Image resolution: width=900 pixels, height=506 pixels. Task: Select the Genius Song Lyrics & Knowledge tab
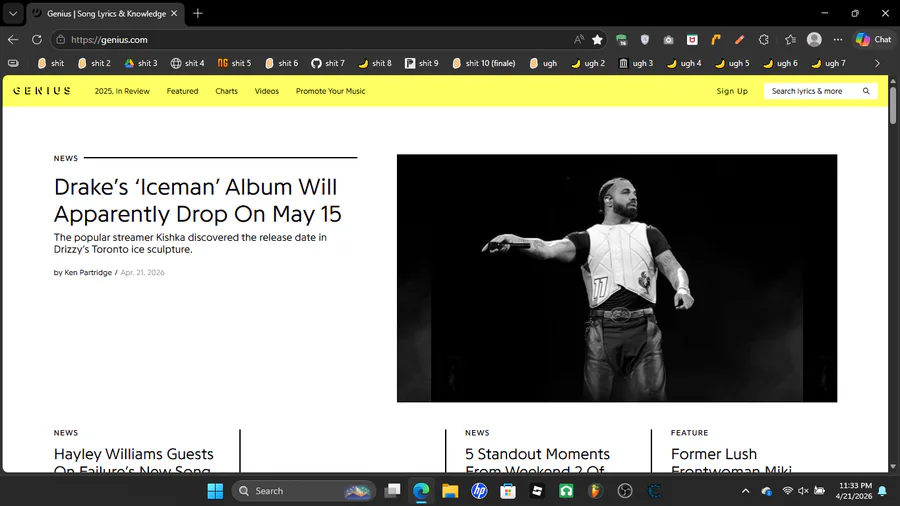106,13
